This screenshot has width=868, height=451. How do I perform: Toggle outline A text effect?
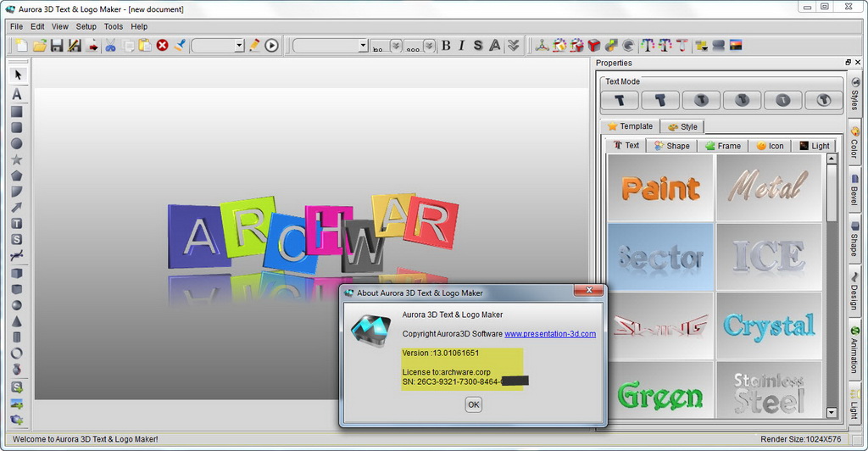(x=495, y=46)
